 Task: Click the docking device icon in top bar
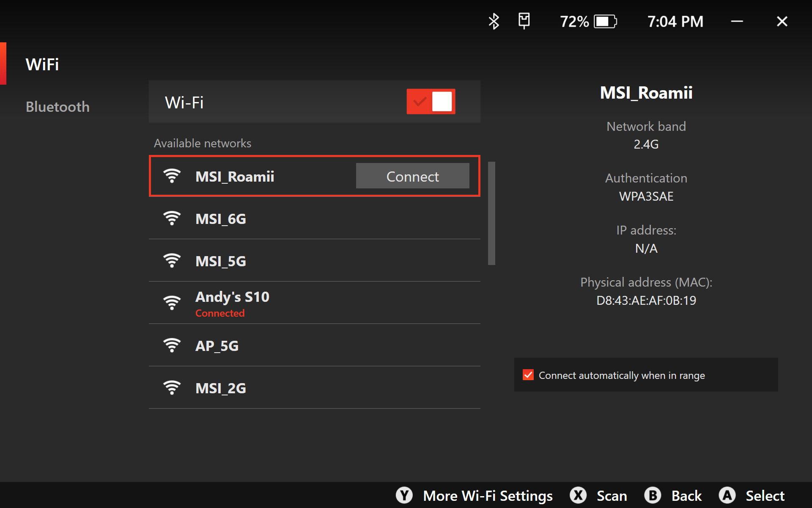pos(524,21)
